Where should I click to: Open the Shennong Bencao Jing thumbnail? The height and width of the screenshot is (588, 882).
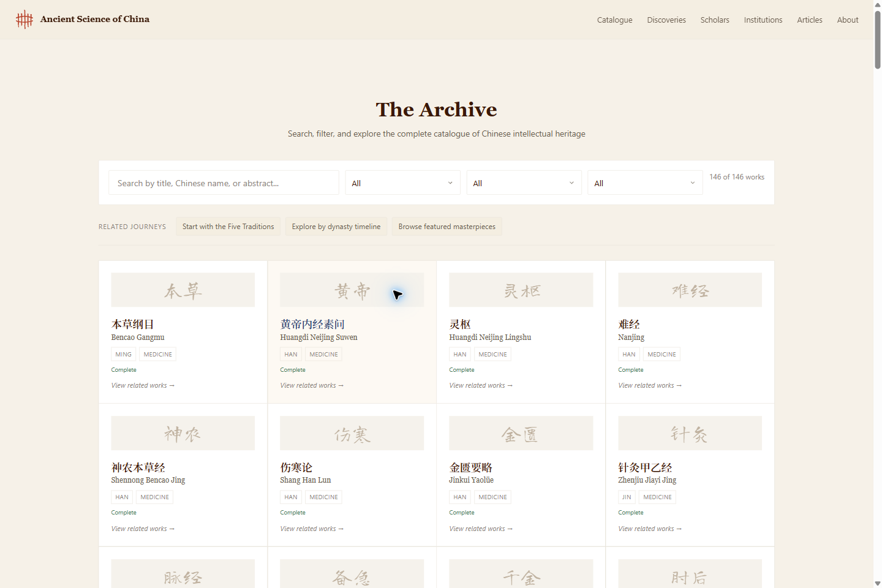[x=183, y=433]
